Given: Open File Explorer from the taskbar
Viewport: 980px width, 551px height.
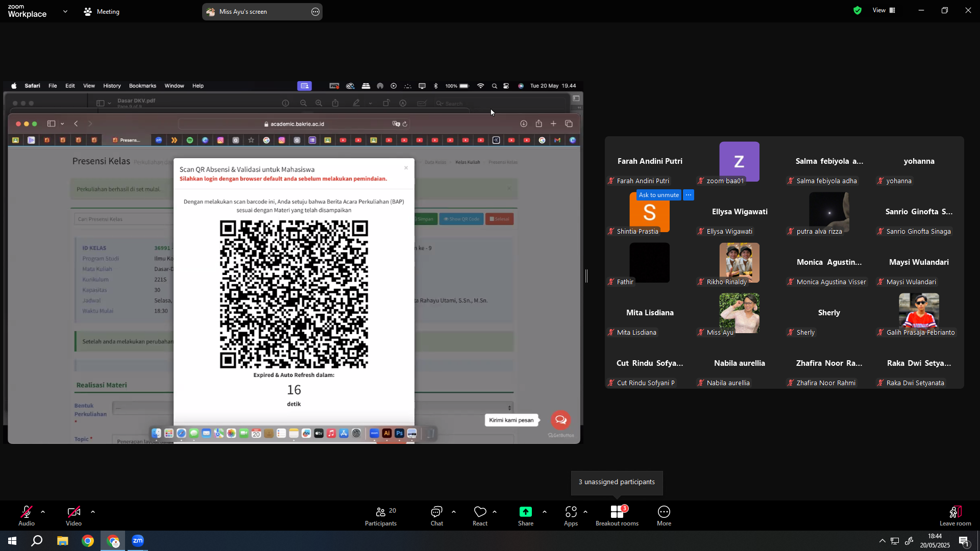Looking at the screenshot, I should coord(62,541).
